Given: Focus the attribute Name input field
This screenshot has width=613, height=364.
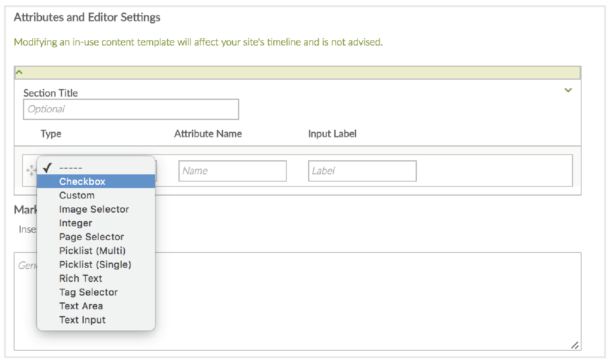Looking at the screenshot, I should 232,171.
